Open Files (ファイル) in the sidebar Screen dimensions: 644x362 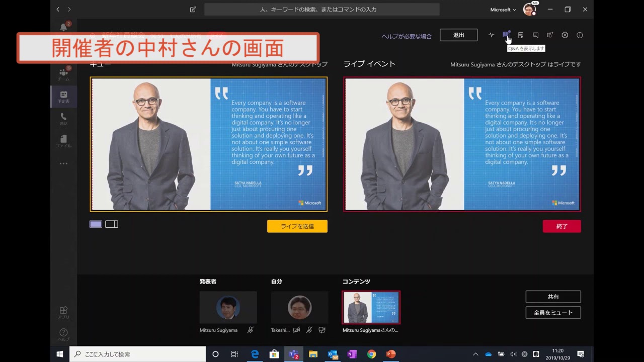[63, 141]
